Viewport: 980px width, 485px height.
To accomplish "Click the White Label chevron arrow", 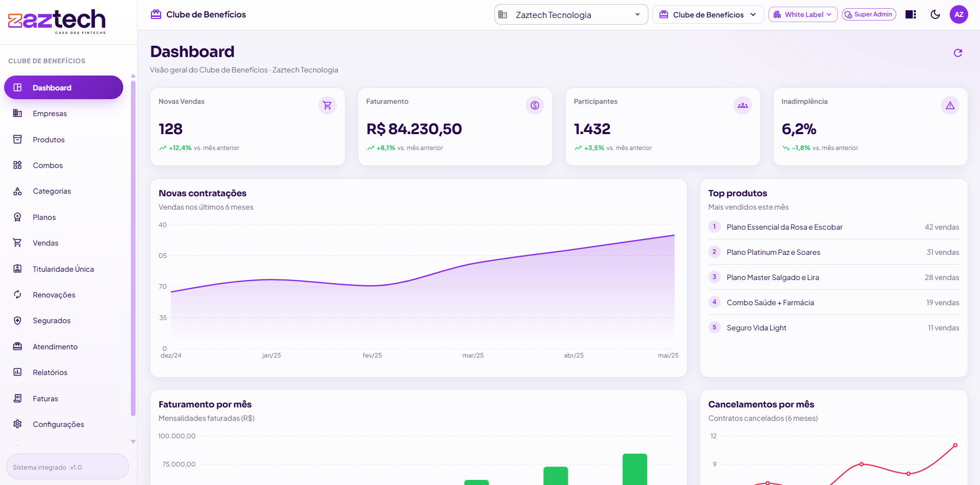I will click(829, 14).
